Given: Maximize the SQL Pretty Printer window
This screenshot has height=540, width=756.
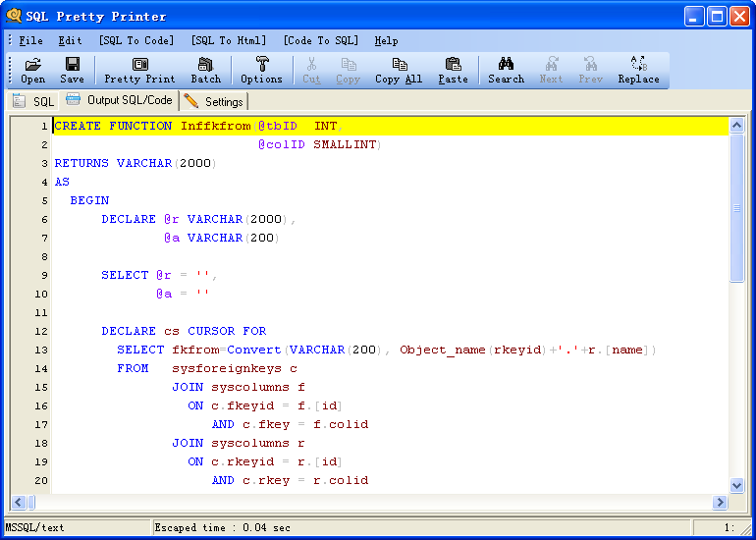Looking at the screenshot, I should click(717, 17).
